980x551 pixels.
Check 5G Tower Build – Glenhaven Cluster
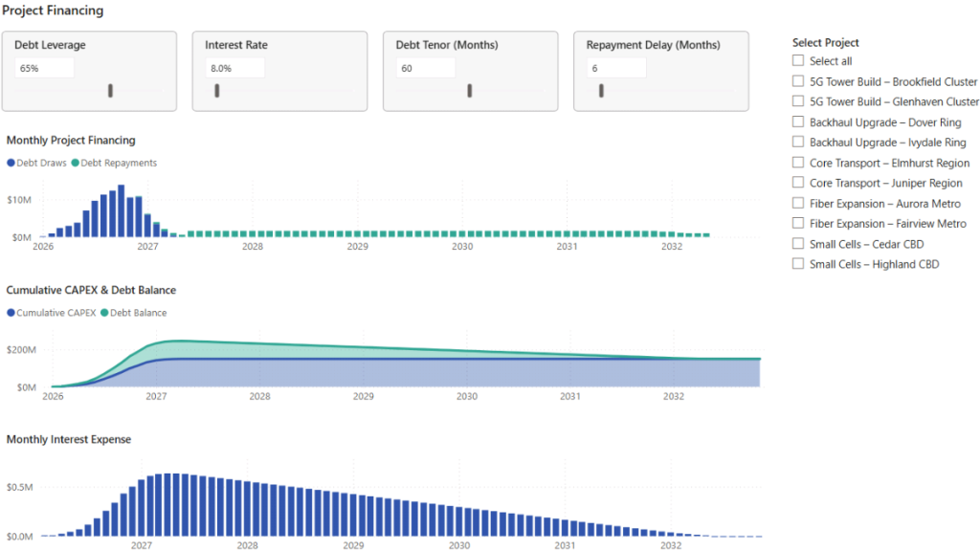click(797, 101)
